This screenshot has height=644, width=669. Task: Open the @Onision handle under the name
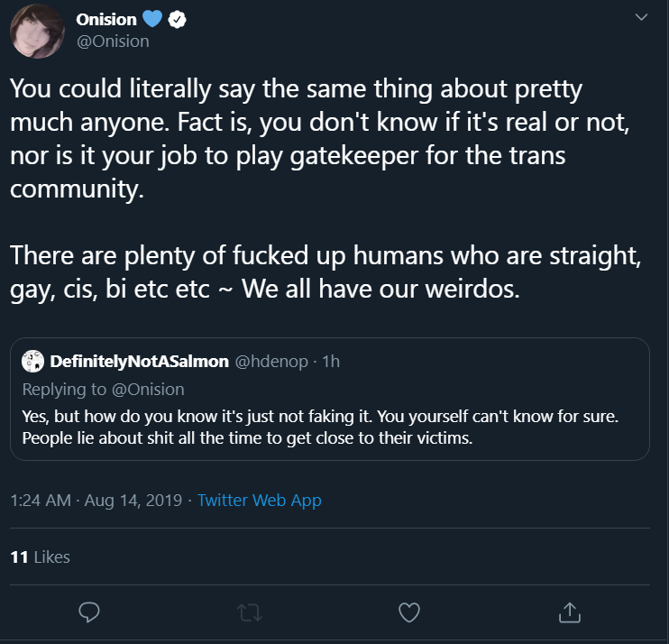pos(113,41)
